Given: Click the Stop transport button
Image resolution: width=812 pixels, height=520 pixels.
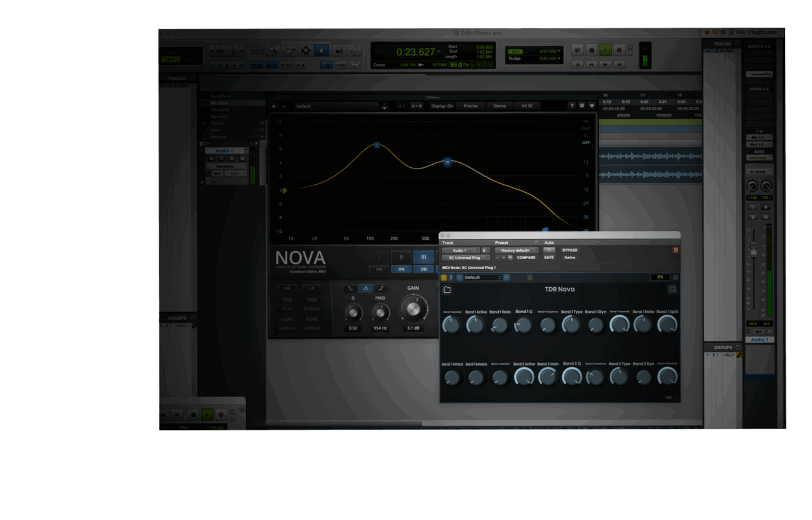Looking at the screenshot, I should pyautogui.click(x=592, y=50).
